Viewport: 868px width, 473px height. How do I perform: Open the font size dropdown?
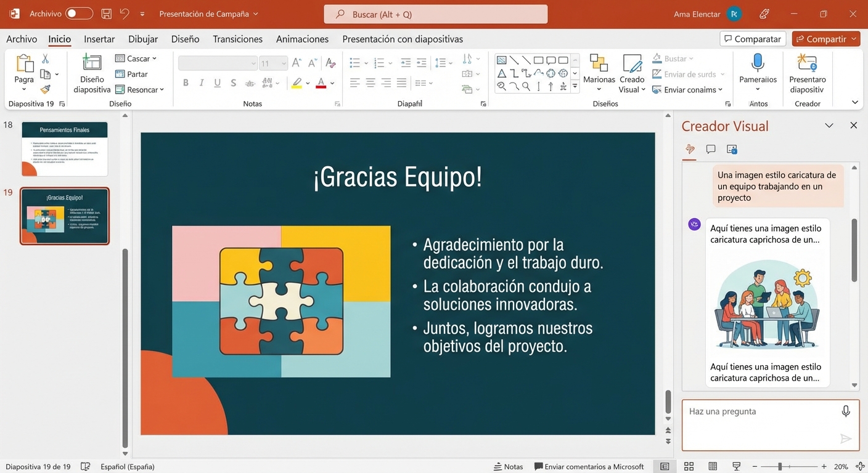[x=284, y=63]
